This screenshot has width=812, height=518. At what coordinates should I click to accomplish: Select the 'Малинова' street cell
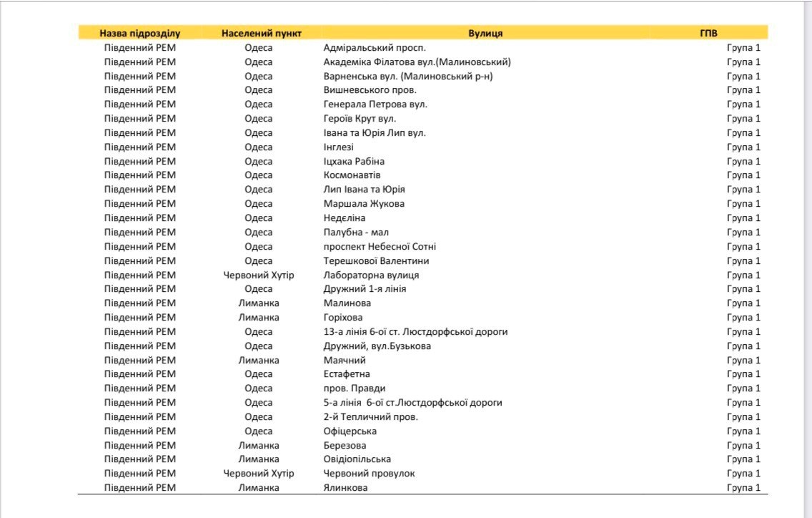(347, 303)
